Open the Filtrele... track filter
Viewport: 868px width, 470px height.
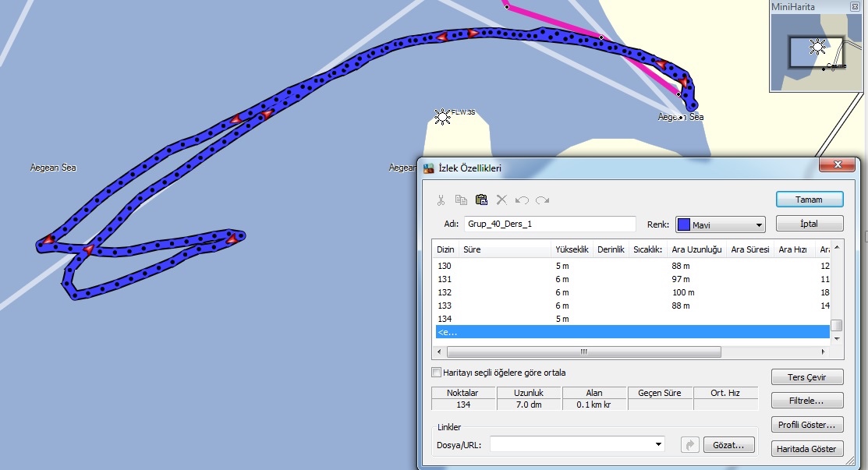click(807, 401)
